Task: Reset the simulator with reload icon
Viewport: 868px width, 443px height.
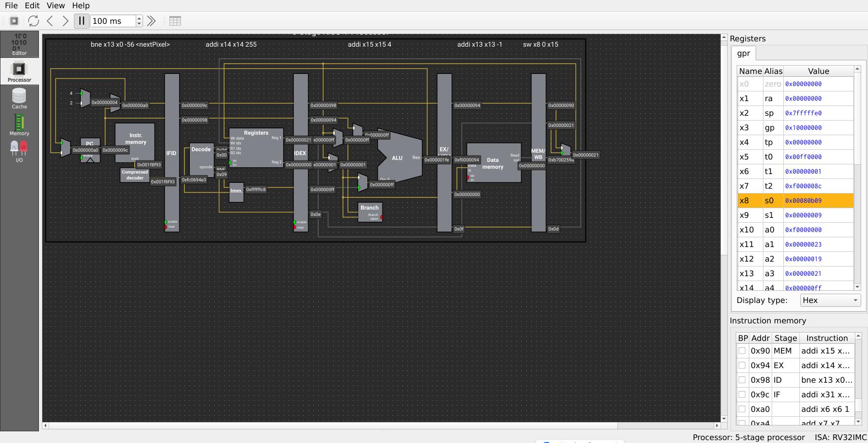Action: [x=34, y=21]
